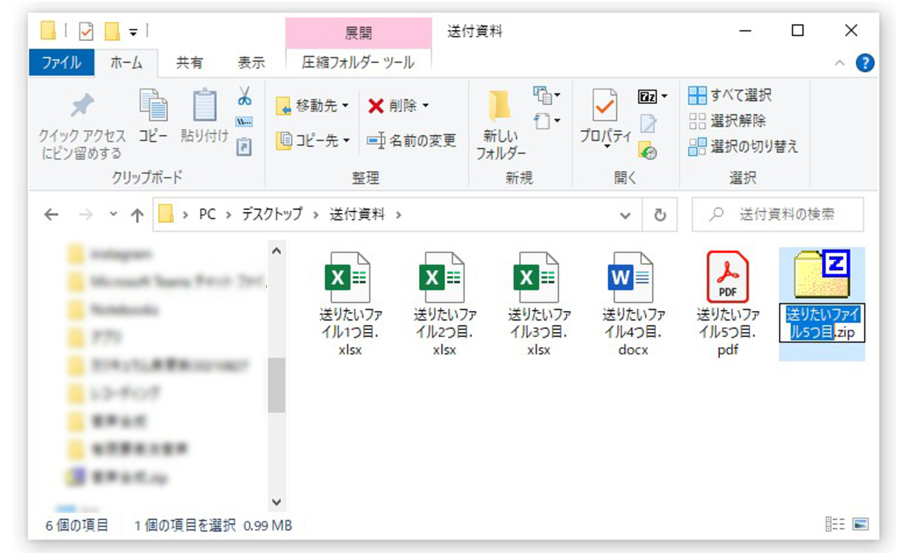Open the Customize Quick Access Toolbar dropdown
The height and width of the screenshot is (555, 906).
point(133,32)
